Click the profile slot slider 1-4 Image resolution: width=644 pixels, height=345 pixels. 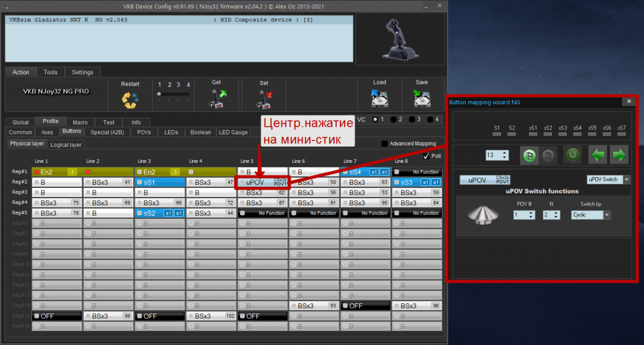pos(173,95)
